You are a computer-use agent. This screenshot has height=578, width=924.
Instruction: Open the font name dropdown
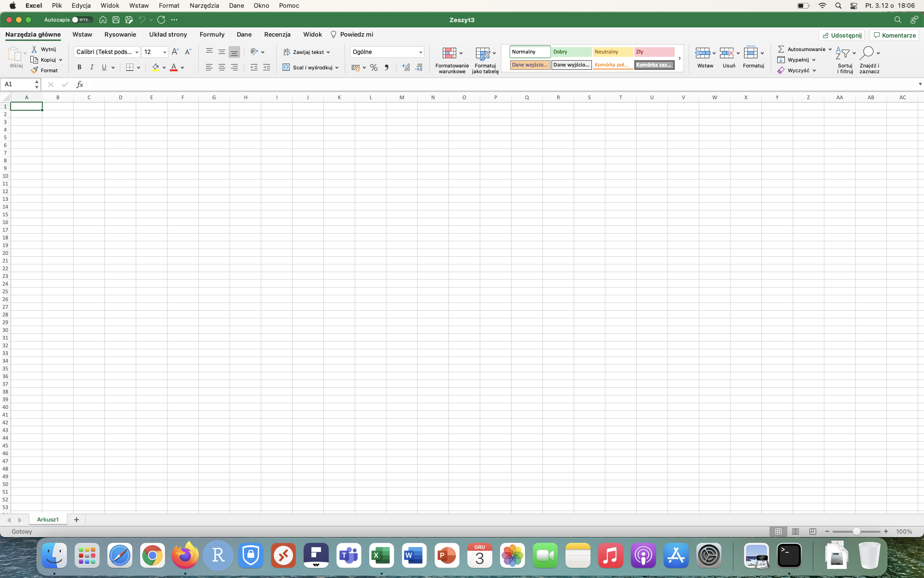[x=137, y=52]
